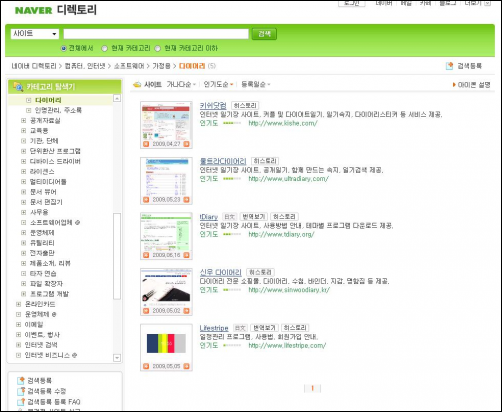Viewport: 502px width, 412px height.
Task: Click the @ symbol after 소프트웨어업체
Action: tap(77, 222)
